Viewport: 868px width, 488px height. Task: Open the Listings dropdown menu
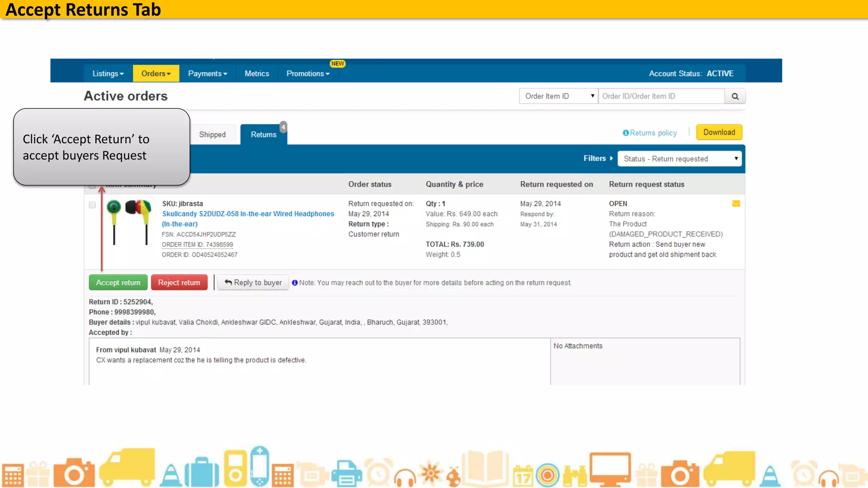tap(108, 74)
